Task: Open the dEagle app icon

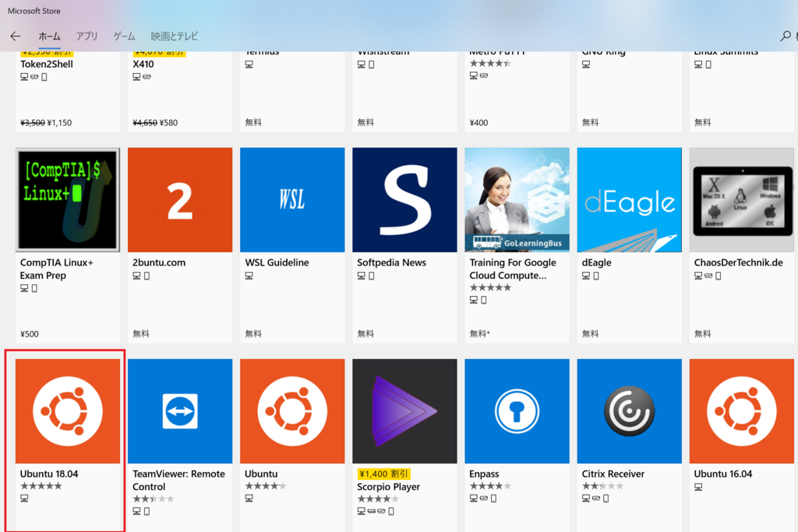Action: 629,200
